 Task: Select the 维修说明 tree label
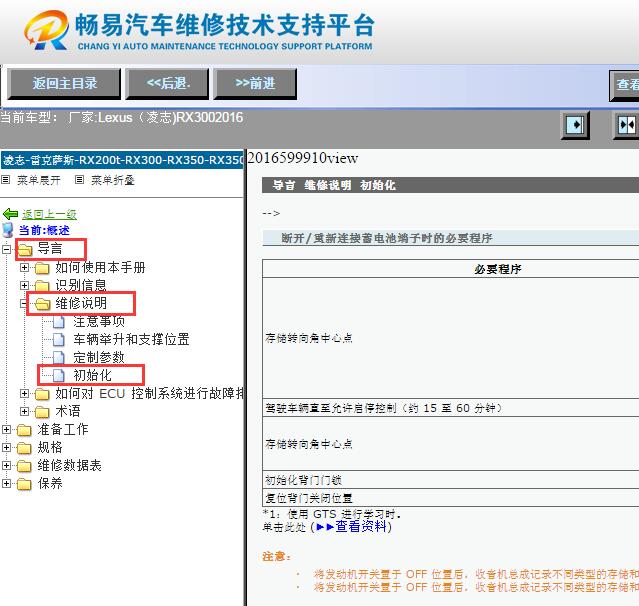81,303
